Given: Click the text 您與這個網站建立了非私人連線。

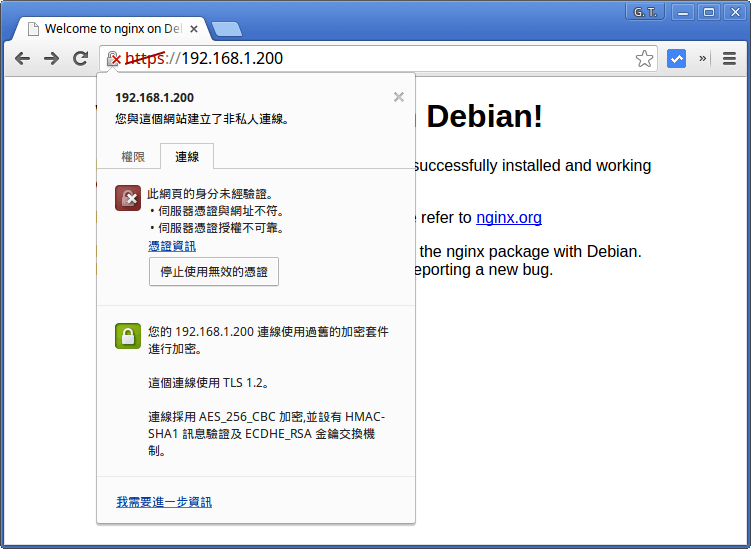Looking at the screenshot, I should (202, 119).
